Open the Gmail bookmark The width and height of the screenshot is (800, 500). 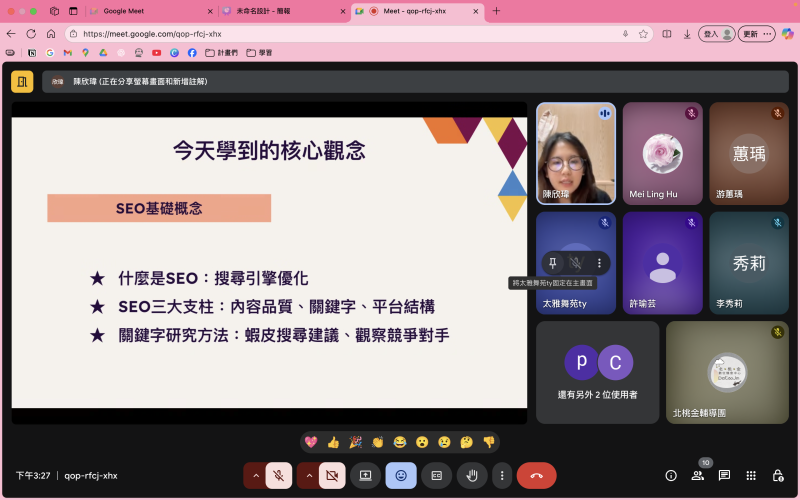click(x=67, y=53)
